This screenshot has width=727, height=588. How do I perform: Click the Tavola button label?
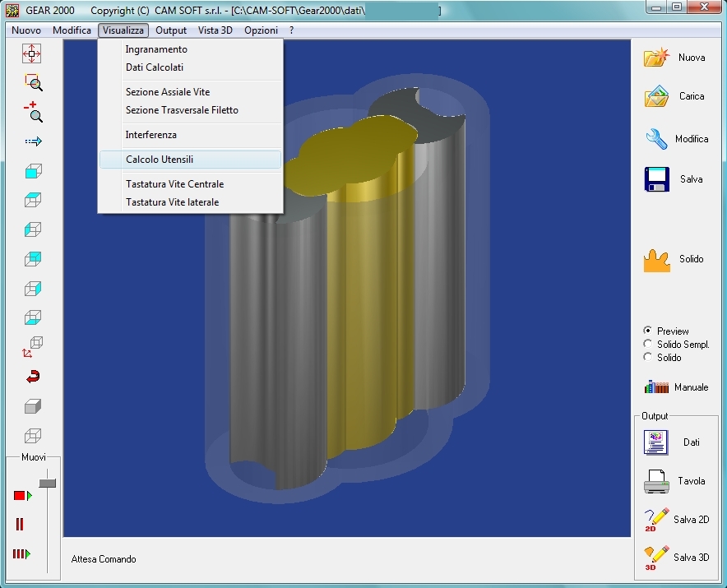692,481
